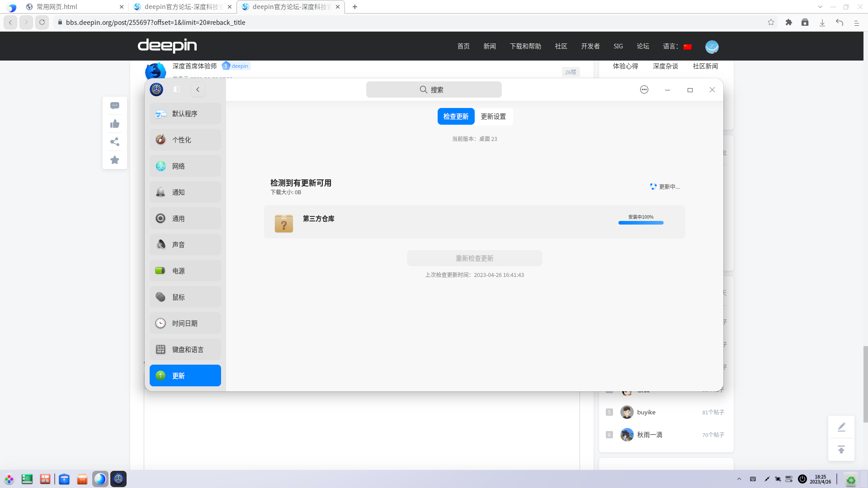868x488 pixels.
Task: Expand hidden system tray icons with the chevron
Action: click(739, 479)
